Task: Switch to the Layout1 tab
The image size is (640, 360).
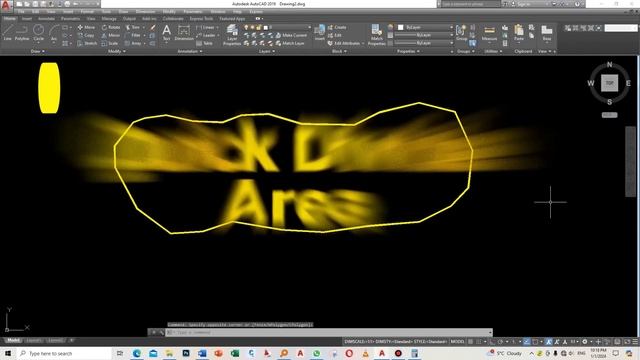Action: pos(34,340)
